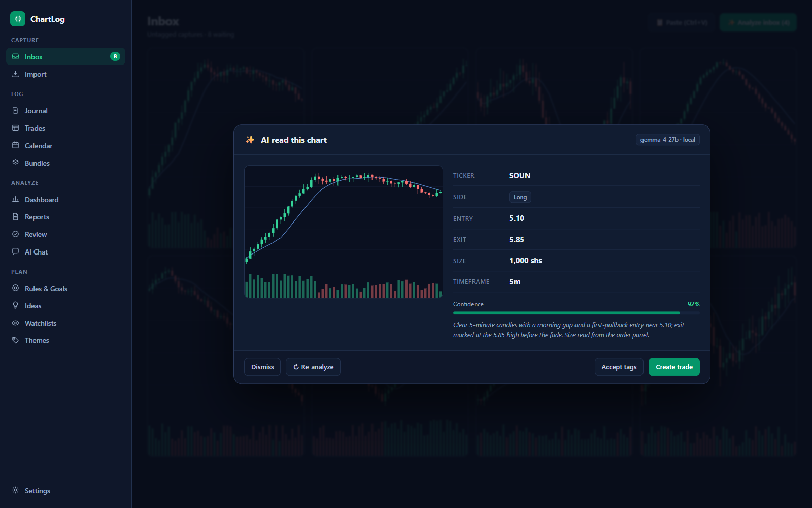The height and width of the screenshot is (508, 812).
Task: Open Calendar view
Action: click(65, 146)
